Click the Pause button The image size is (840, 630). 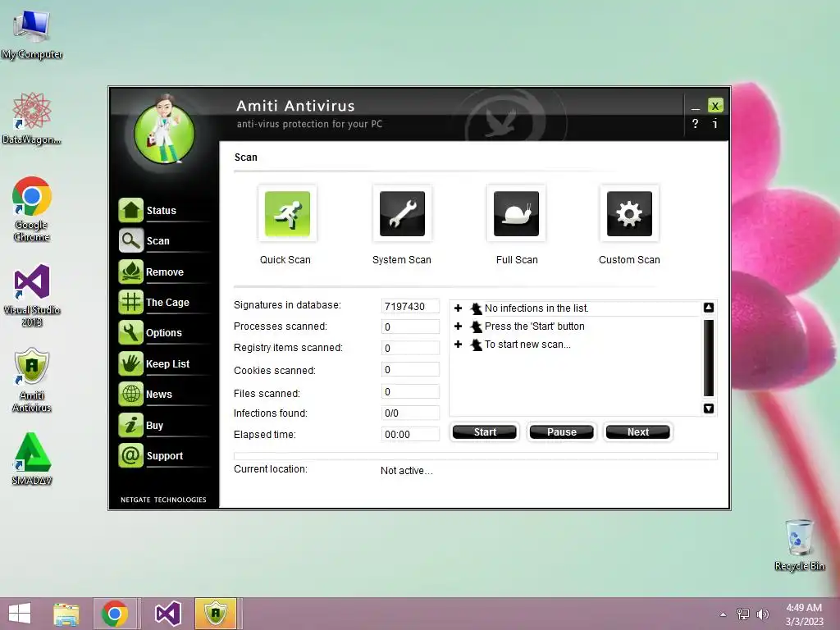coord(561,431)
